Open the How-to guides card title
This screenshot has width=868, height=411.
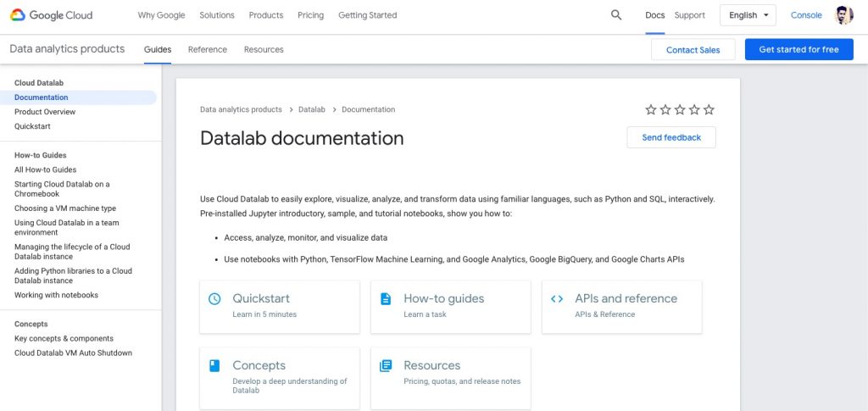(444, 298)
